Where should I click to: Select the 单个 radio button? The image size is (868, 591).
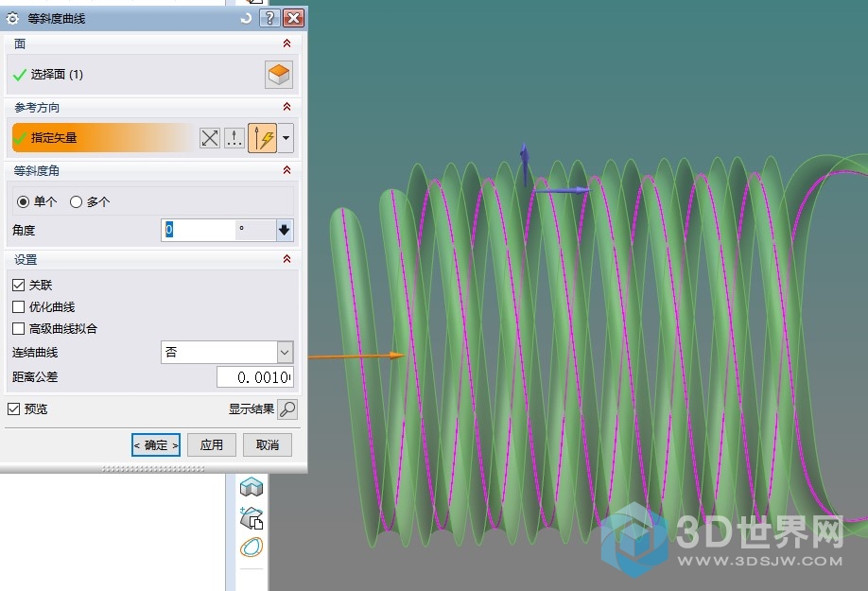pyautogui.click(x=23, y=202)
